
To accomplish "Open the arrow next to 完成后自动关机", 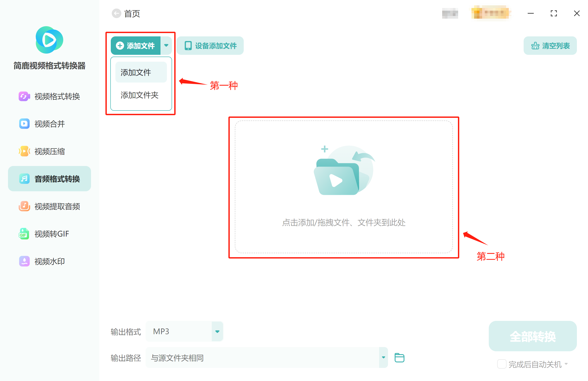I will coord(566,364).
